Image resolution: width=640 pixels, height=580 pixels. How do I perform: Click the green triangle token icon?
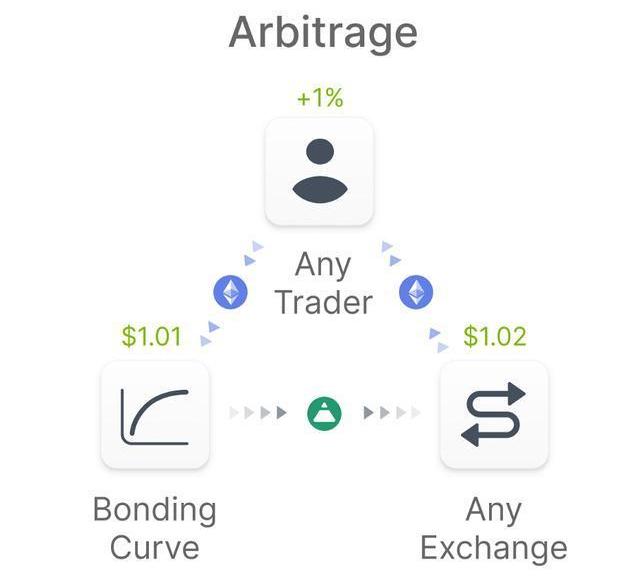pos(324,413)
